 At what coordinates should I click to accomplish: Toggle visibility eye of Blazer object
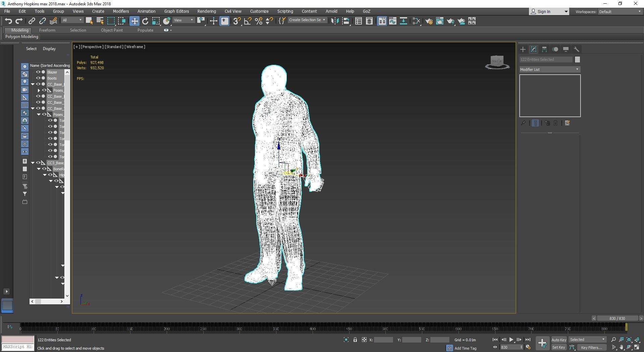click(x=38, y=72)
